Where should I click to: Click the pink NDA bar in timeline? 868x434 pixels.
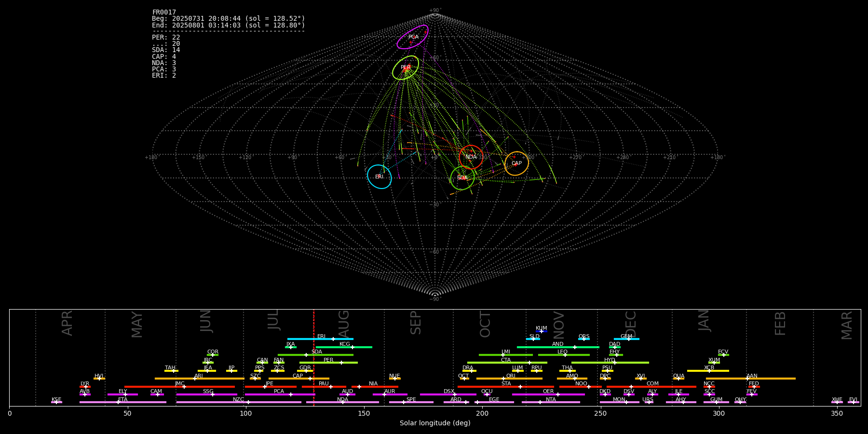coord(343,402)
